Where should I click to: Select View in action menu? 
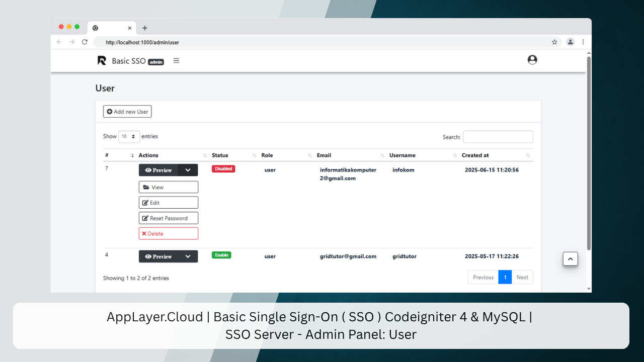tap(169, 187)
